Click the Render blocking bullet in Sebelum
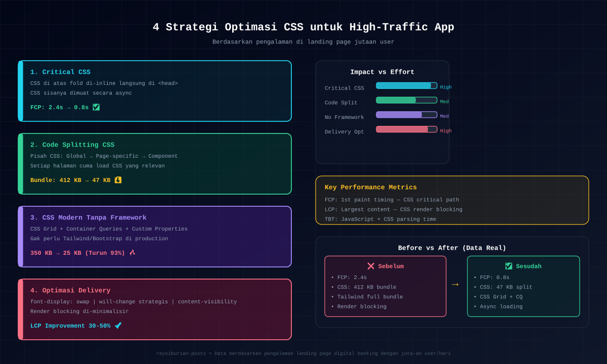The height and width of the screenshot is (364, 607). click(x=359, y=306)
